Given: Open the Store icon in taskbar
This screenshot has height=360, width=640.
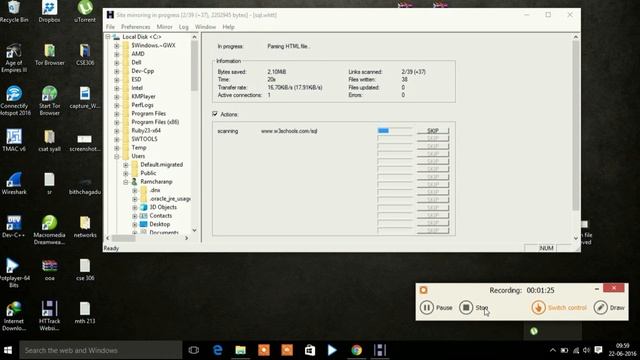Looking at the screenshot, I should click(x=310, y=350).
